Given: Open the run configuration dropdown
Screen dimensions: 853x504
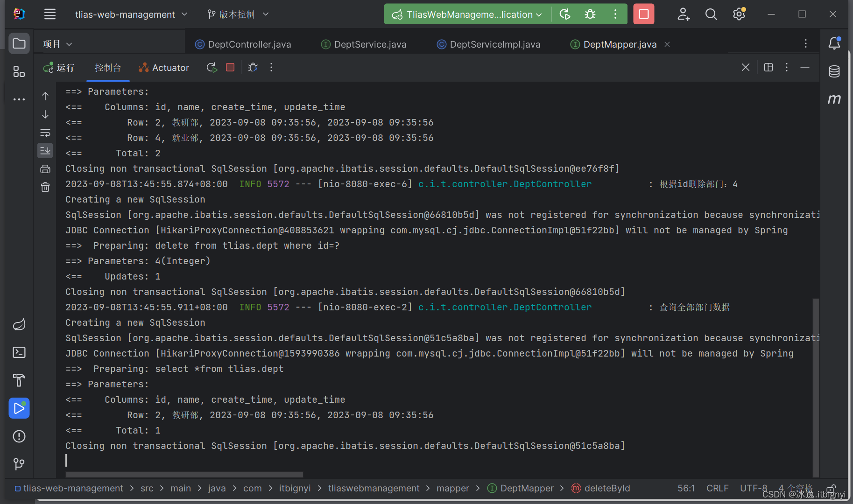Looking at the screenshot, I should 467,14.
